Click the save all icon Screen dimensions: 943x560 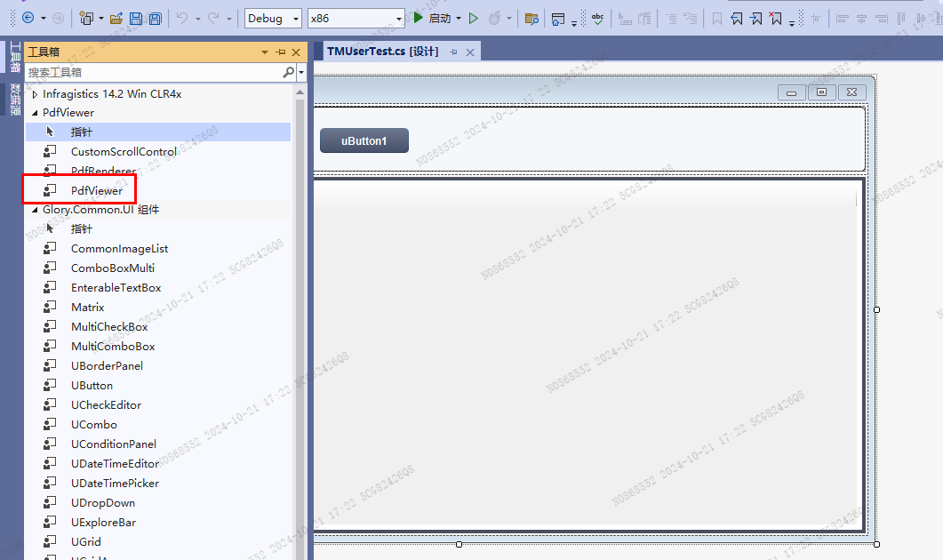156,19
